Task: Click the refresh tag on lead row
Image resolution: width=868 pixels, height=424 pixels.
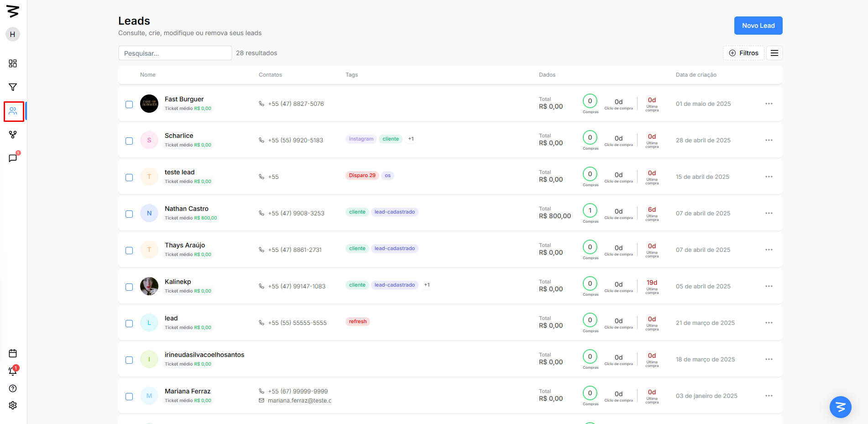Action: (x=358, y=321)
